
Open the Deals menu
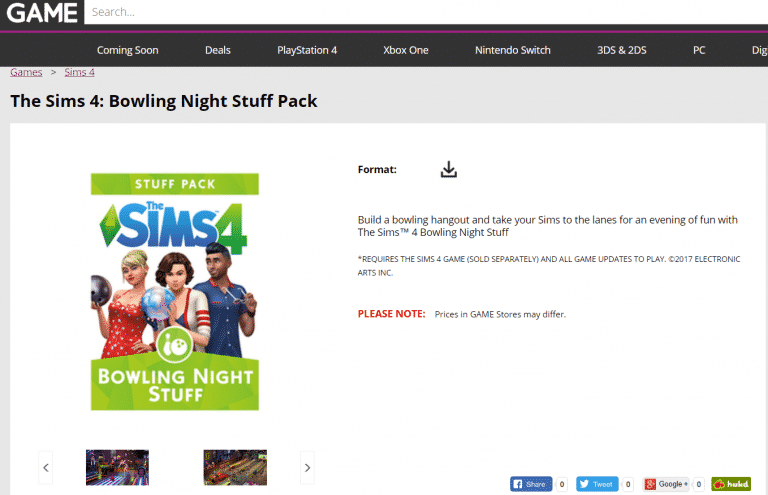coord(218,50)
